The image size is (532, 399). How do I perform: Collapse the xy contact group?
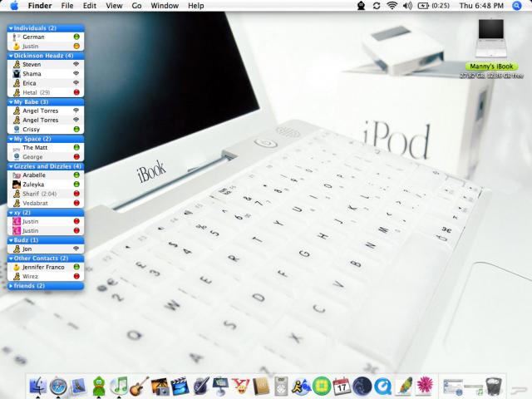pyautogui.click(x=11, y=213)
